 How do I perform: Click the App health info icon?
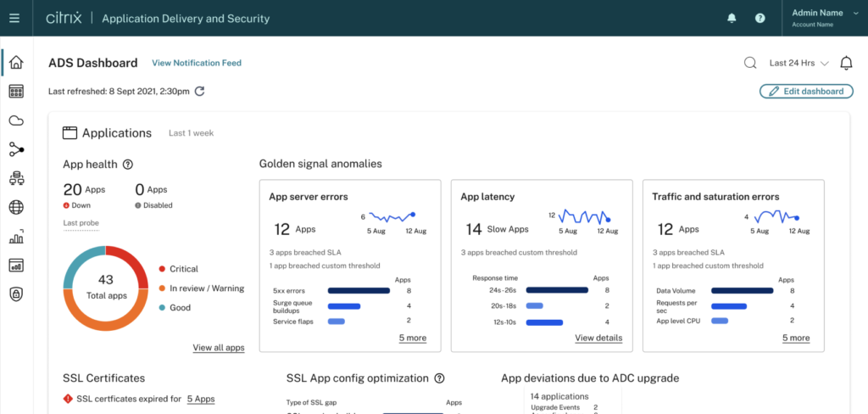click(128, 165)
